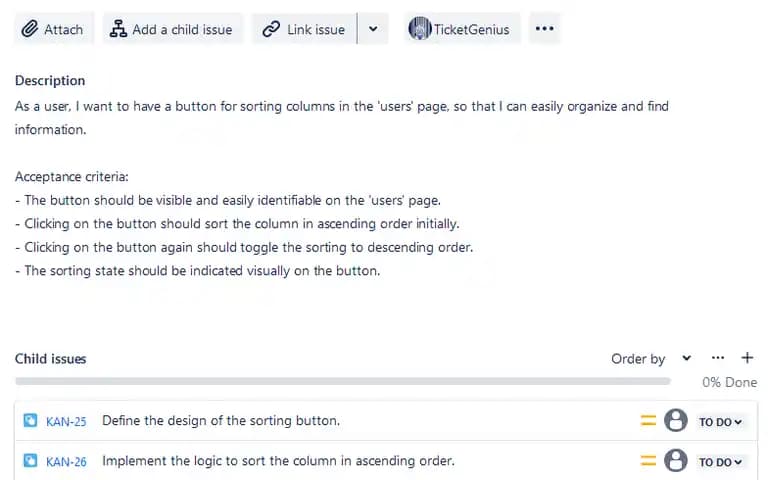This screenshot has width=768, height=480.
Task: Open the KAN-25 issue link
Action: click(x=66, y=421)
